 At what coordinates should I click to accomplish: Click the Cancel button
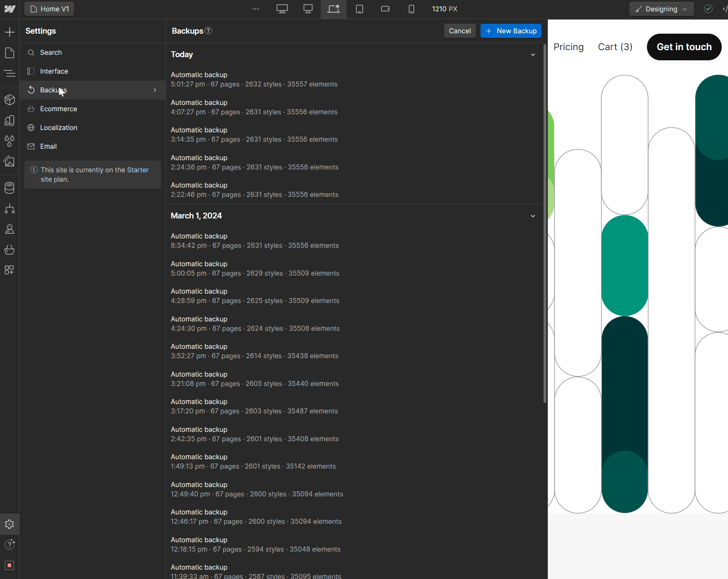460,31
